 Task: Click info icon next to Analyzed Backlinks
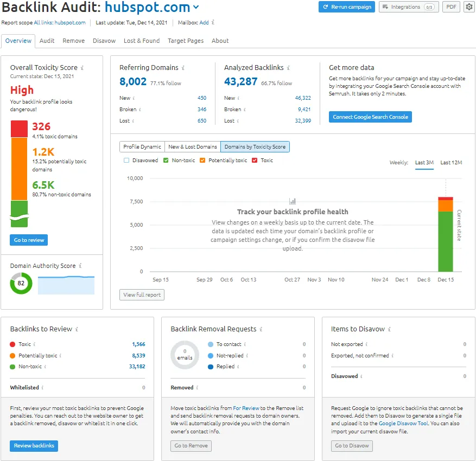pos(288,68)
